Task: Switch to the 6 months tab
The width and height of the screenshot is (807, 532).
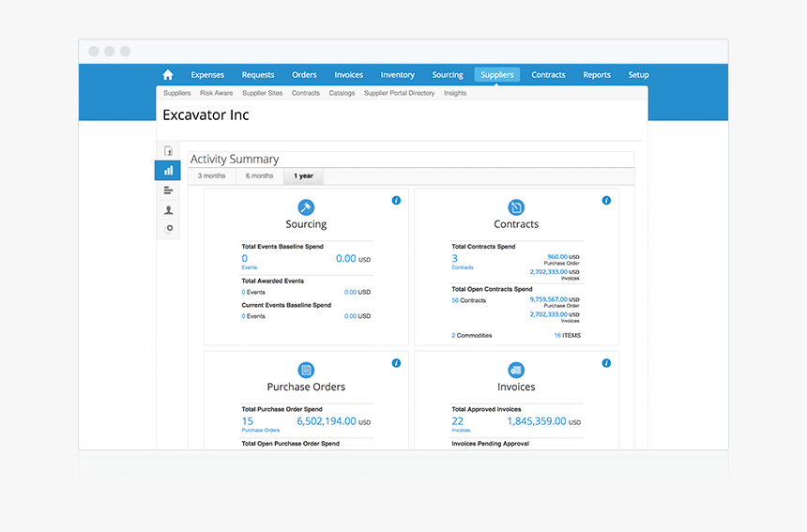Action: [259, 176]
